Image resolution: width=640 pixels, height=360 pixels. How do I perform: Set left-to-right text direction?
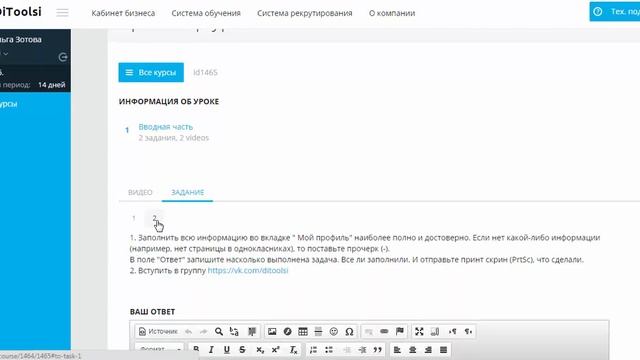[x=453, y=331]
